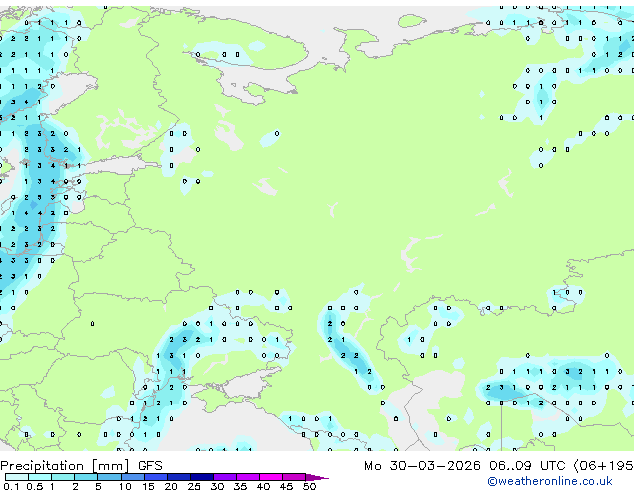The image size is (634, 490).
Task: Choose the 25–30 mm dark blue swatch
Action: pos(202,477)
